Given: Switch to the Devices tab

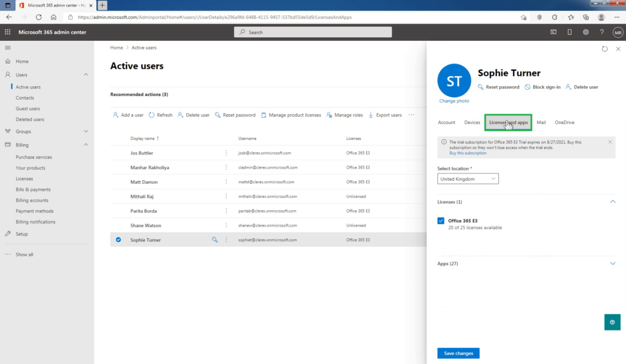Looking at the screenshot, I should (472, 122).
